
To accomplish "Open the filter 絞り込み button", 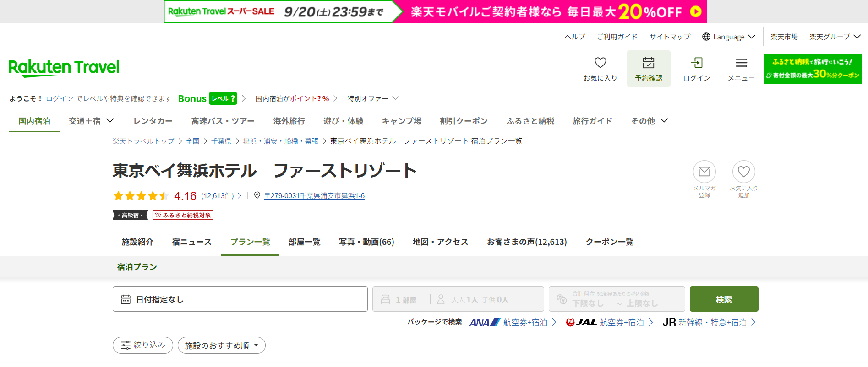I will 143,345.
